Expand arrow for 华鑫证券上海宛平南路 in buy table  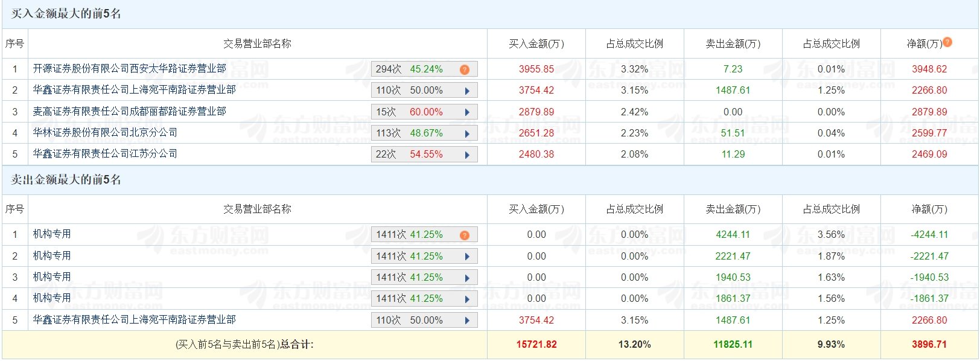pyautogui.click(x=467, y=91)
